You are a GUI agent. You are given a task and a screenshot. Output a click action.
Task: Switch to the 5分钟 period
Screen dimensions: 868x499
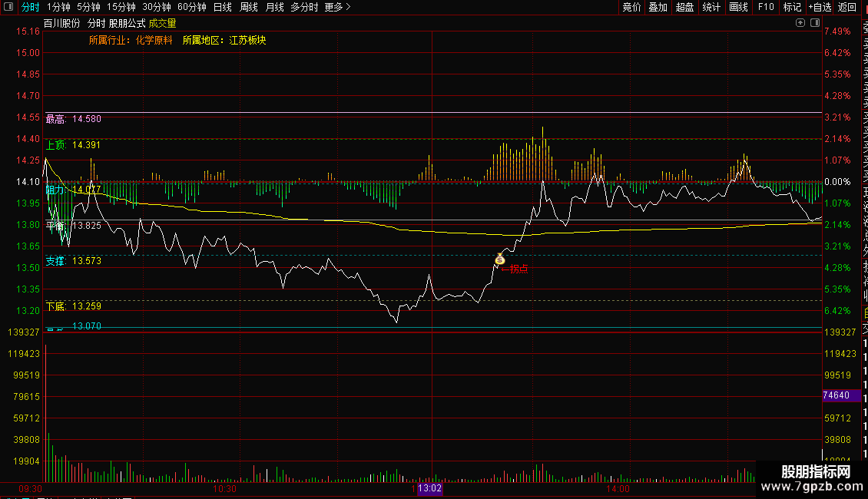88,7
